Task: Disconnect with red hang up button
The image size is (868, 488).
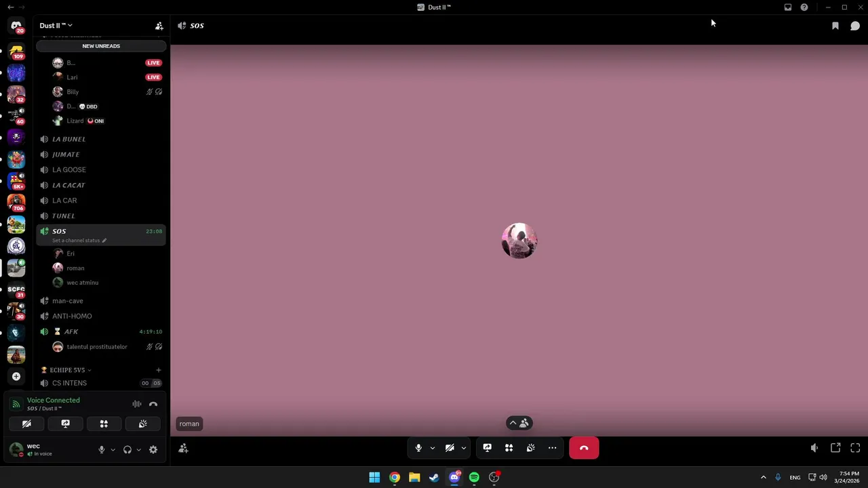Action: [584, 448]
